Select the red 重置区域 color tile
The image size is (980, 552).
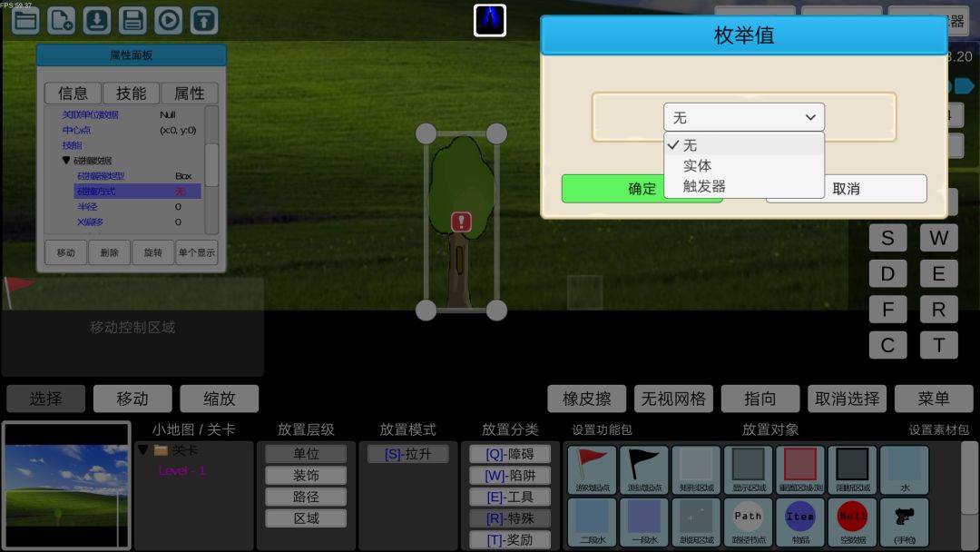pyautogui.click(x=800, y=469)
